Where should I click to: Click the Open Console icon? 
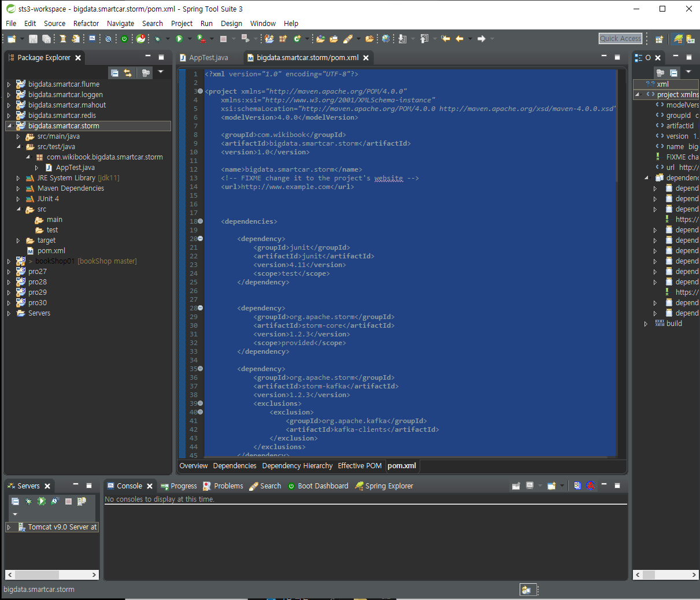551,486
